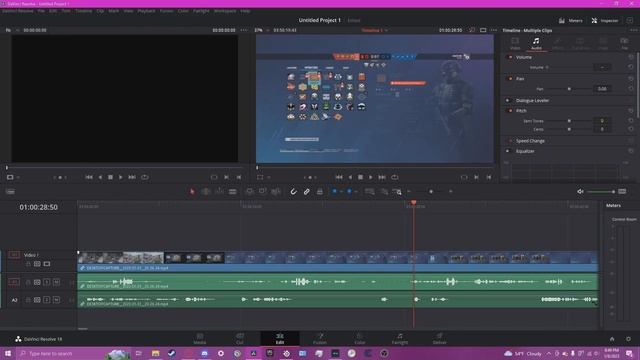
Task: Select the arrow Selection Mode tool
Action: pyautogui.click(x=192, y=191)
